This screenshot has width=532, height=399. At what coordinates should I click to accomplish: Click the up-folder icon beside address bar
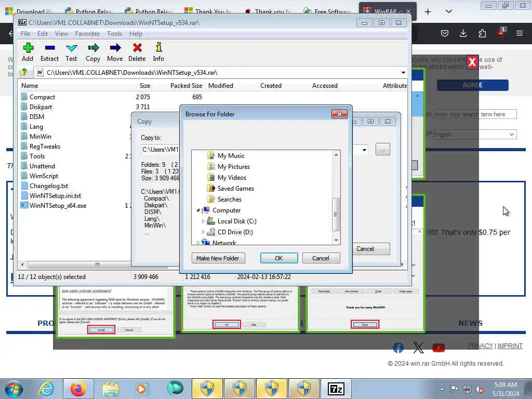[x=24, y=72]
